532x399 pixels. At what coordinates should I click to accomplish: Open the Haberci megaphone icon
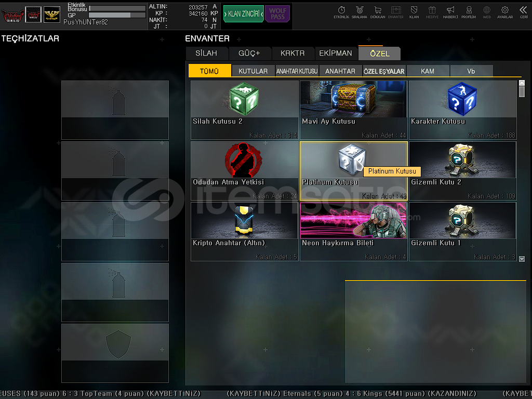450,12
